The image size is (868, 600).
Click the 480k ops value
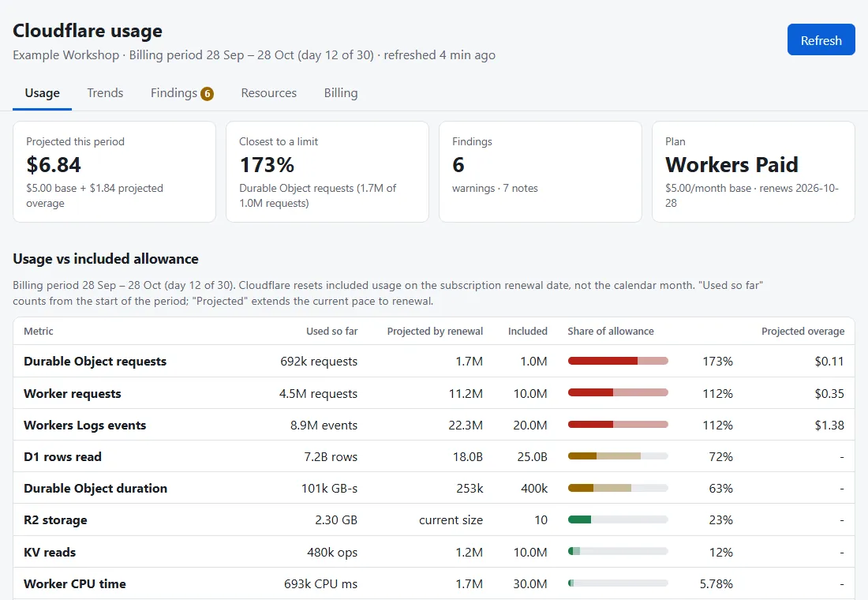(332, 552)
